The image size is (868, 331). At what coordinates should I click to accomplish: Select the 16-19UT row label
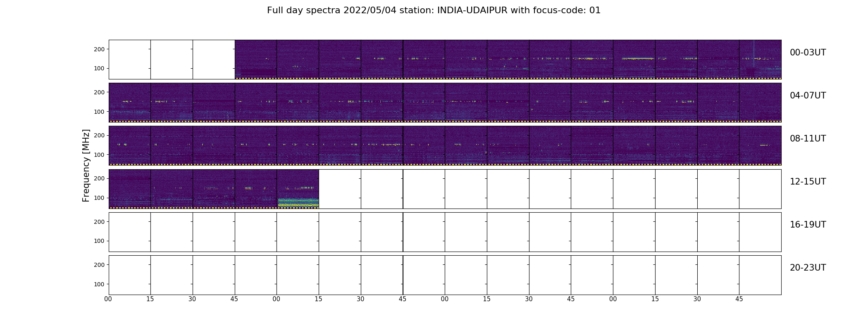[808, 225]
